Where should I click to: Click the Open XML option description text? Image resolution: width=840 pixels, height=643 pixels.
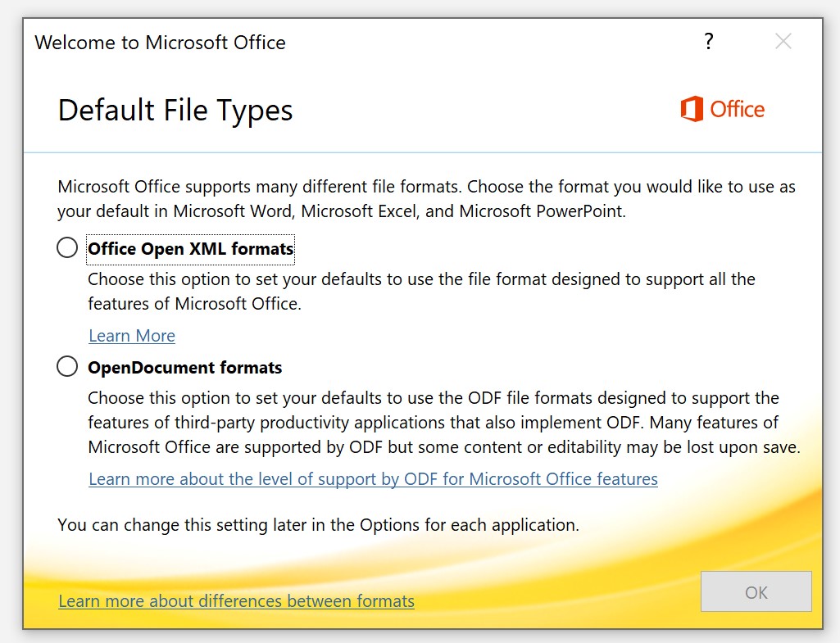tap(421, 292)
